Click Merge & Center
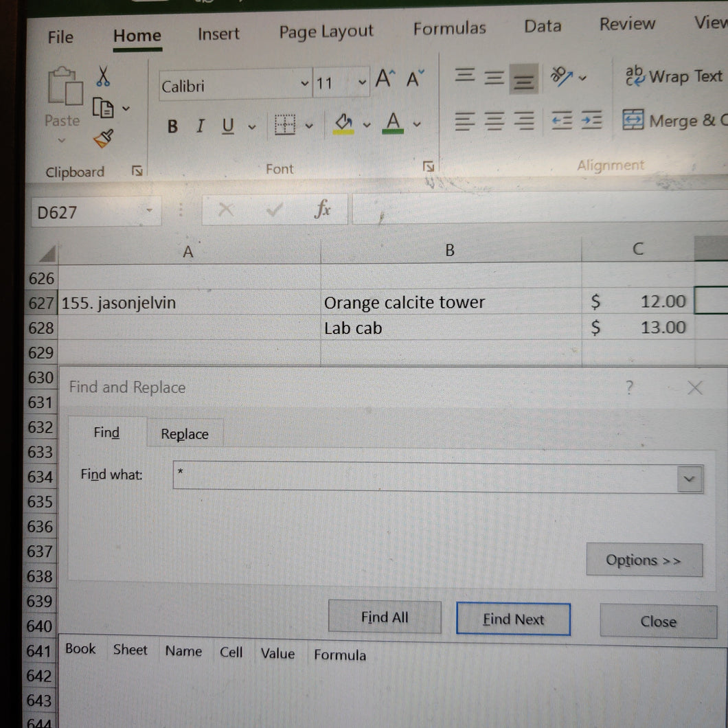 click(675, 121)
